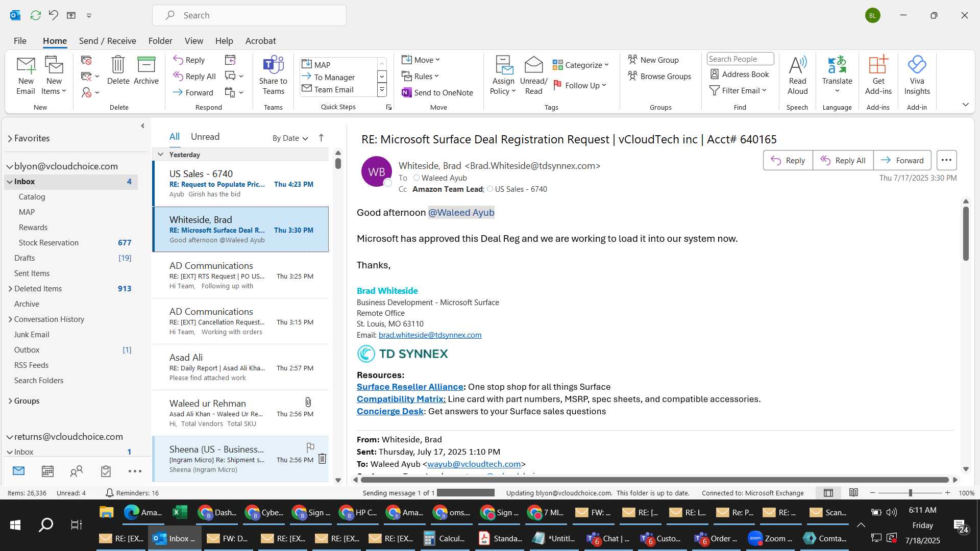The image size is (980, 551).
Task: Switch to Reading view in status bar
Action: (x=853, y=493)
